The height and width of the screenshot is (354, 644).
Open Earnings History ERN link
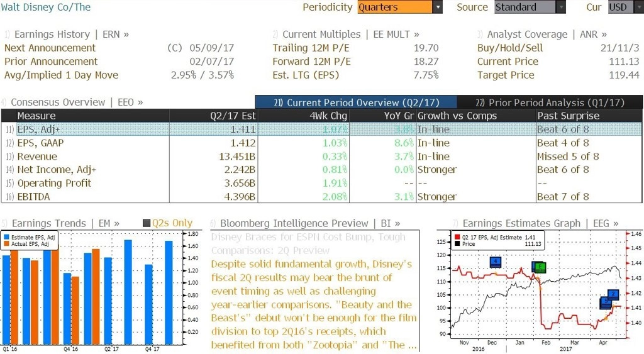[x=67, y=34]
